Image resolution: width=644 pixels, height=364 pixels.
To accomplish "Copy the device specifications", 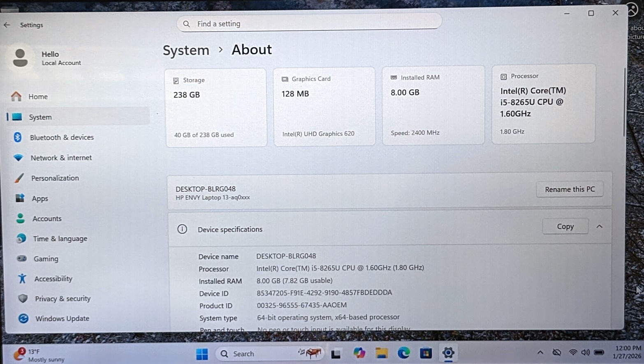I will [x=565, y=226].
